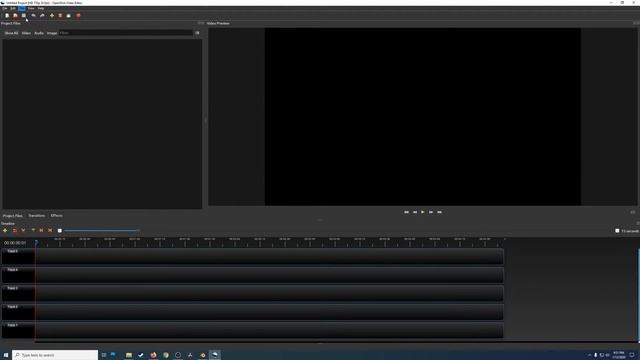This screenshot has height=360, width=640.
Task: Jump to previous marker icon
Action: (x=41, y=231)
